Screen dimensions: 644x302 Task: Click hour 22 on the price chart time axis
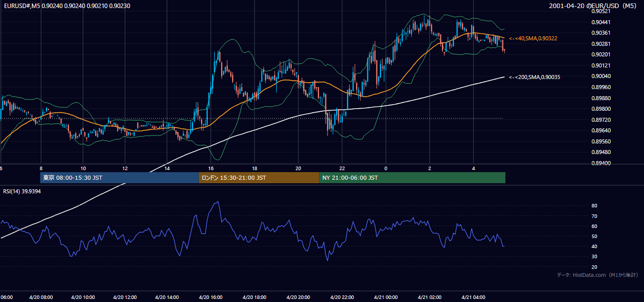[342, 168]
